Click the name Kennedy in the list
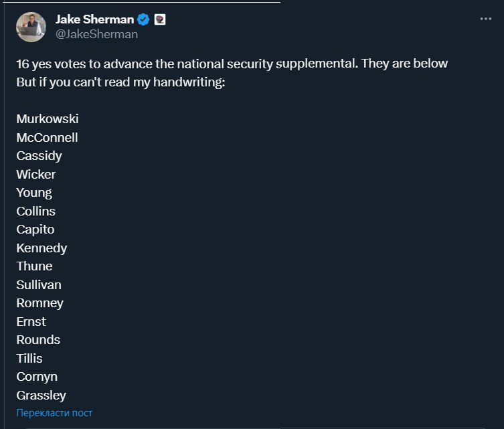The height and width of the screenshot is (429, 504). pos(41,248)
